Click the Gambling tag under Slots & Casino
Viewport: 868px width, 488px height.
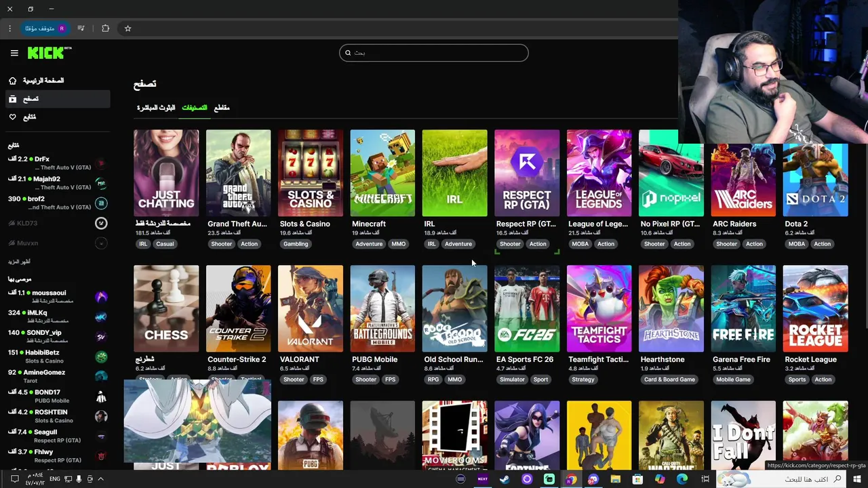296,244
